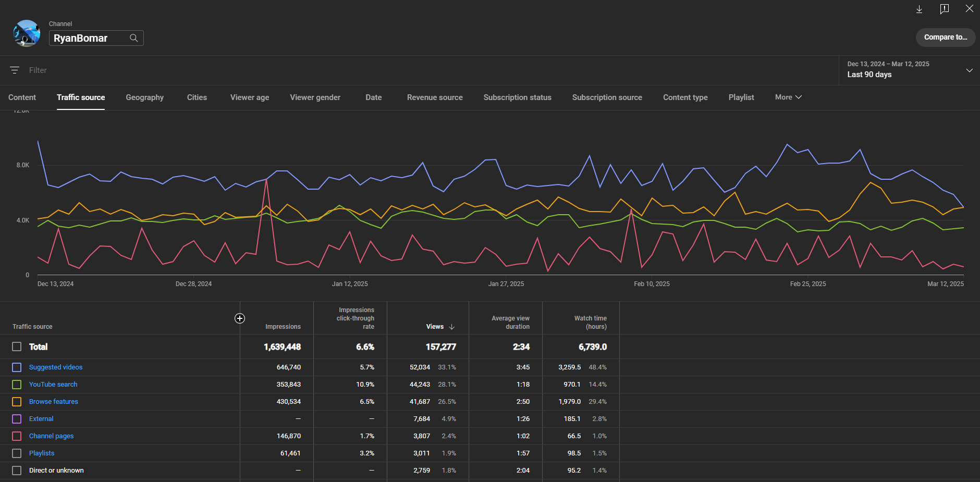This screenshot has height=482, width=980.
Task: Click Suggested videos impressions 646,740
Action: 289,367
